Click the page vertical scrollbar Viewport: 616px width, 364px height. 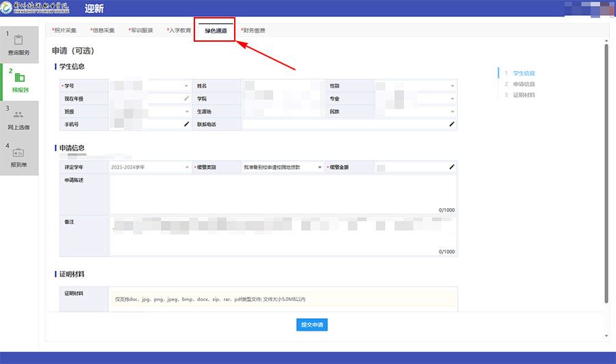[x=606, y=171]
